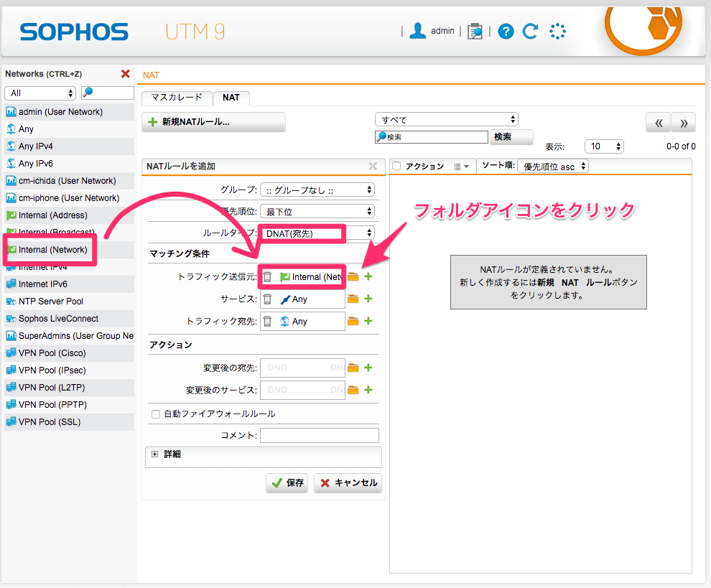Open the 表示 count dropdown showing 10
The height and width of the screenshot is (588, 711).
coord(605,146)
